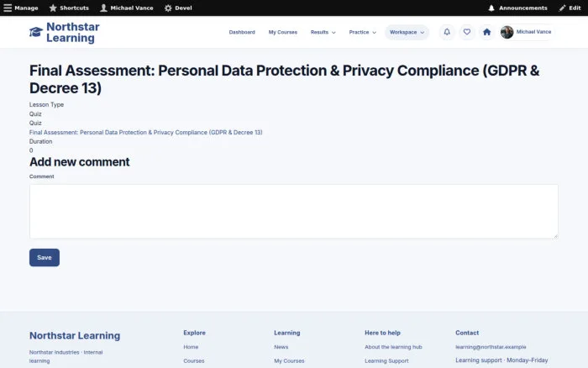Click the Shortcuts star icon
Image resolution: width=588 pixels, height=368 pixels.
pyautogui.click(x=53, y=8)
